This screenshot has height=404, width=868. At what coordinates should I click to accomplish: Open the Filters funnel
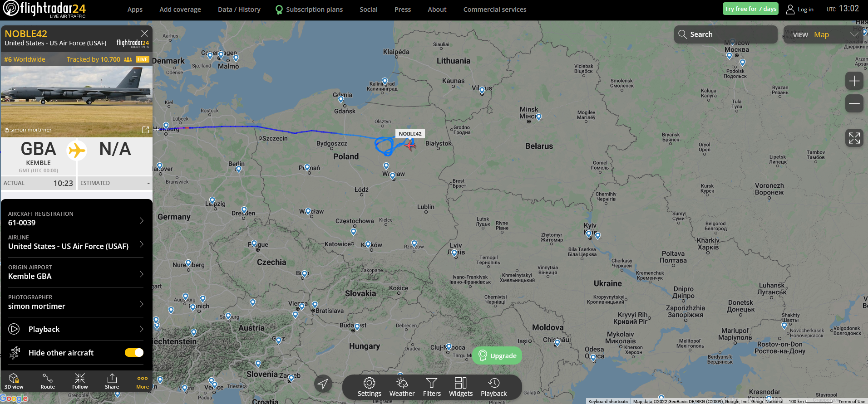432,387
